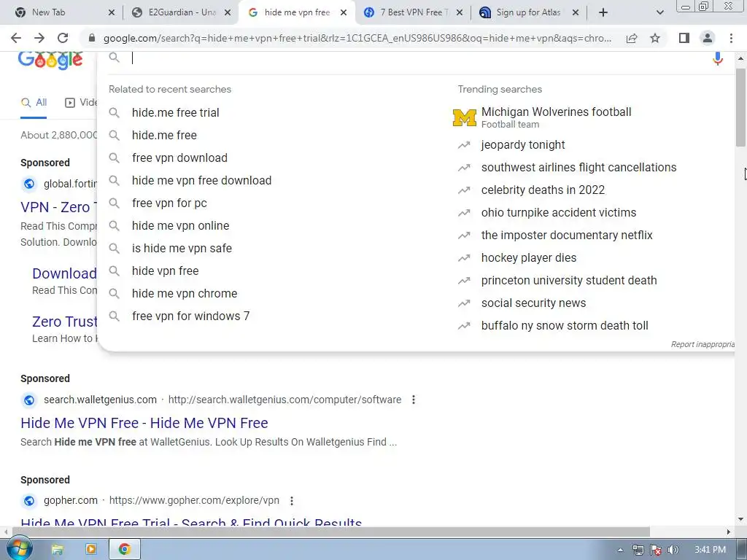Viewport: 747px width, 560px height.
Task: Open Action Center flag in tray
Action: (656, 550)
